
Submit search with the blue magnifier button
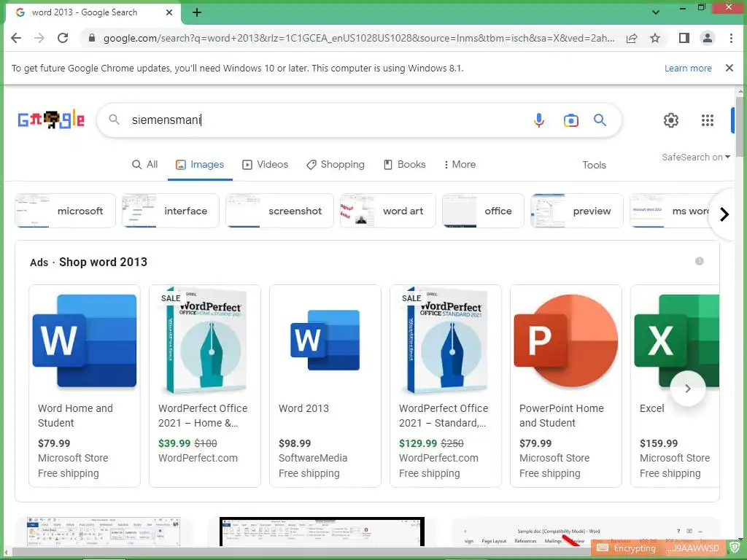[x=600, y=120]
